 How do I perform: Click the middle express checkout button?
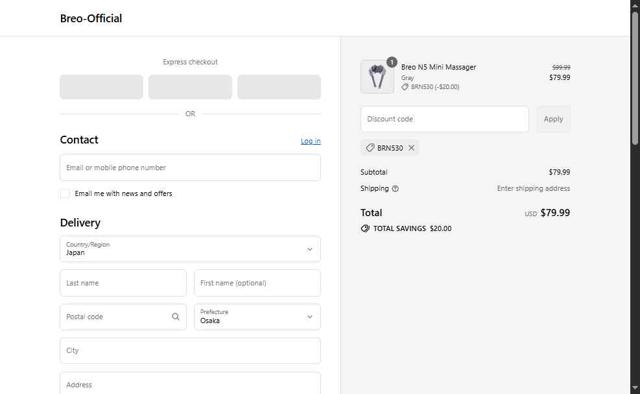pyautogui.click(x=190, y=87)
